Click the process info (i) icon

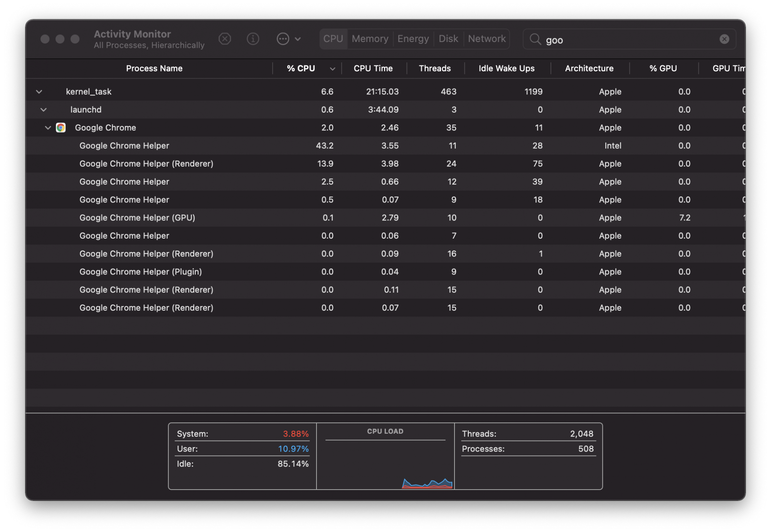tap(253, 39)
